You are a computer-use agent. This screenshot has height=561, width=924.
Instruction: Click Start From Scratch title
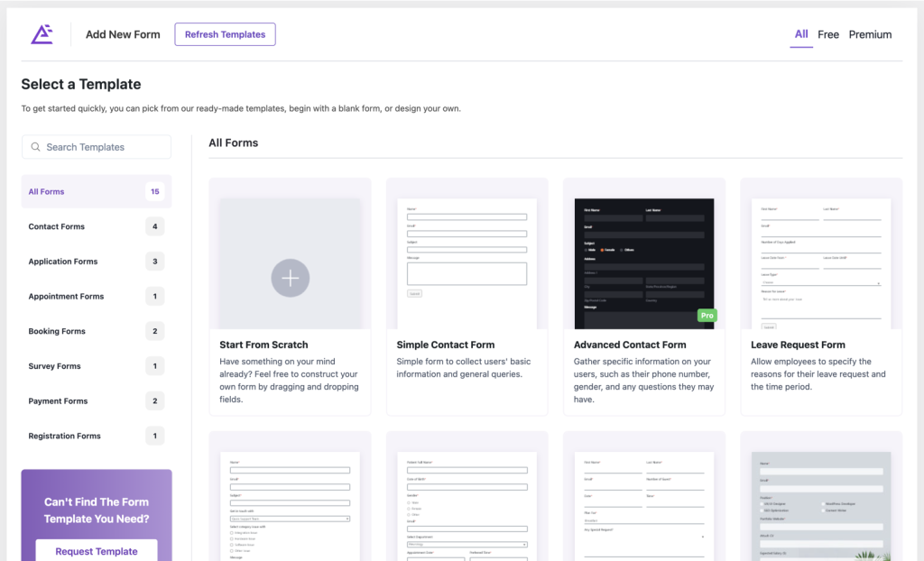coord(263,345)
